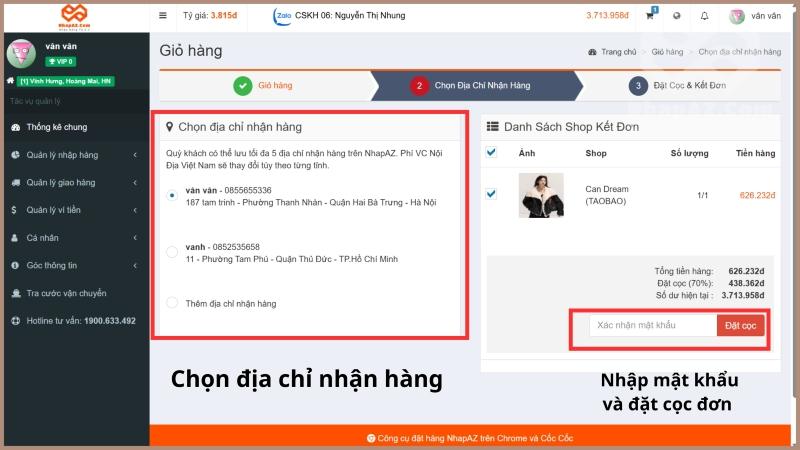800x450 pixels.
Task: Select the vanh address radio button
Action: tap(172, 252)
